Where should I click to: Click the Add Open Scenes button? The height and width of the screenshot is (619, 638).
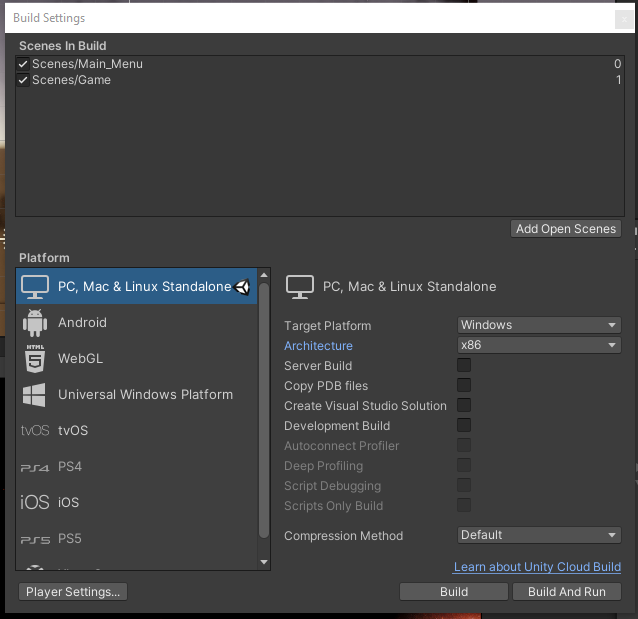[x=566, y=229]
